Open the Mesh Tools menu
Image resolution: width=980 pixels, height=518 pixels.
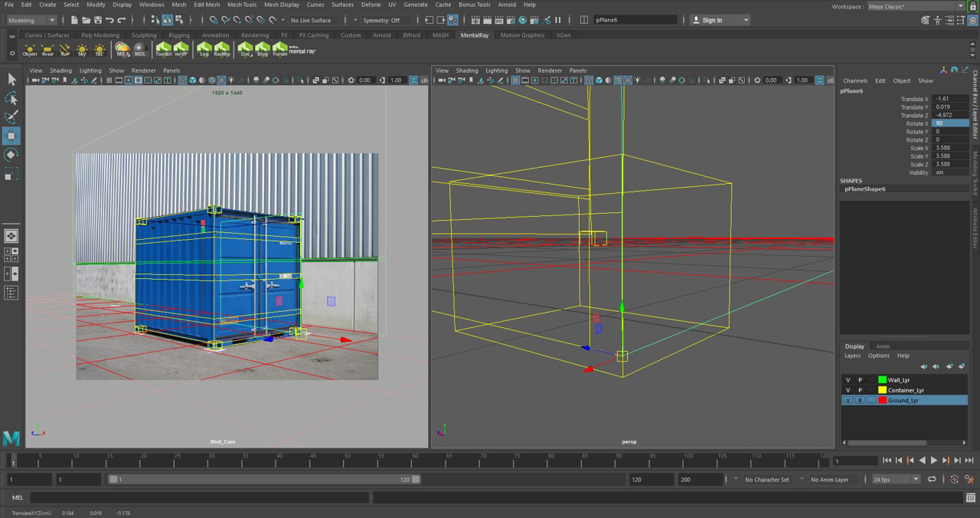pyautogui.click(x=242, y=5)
